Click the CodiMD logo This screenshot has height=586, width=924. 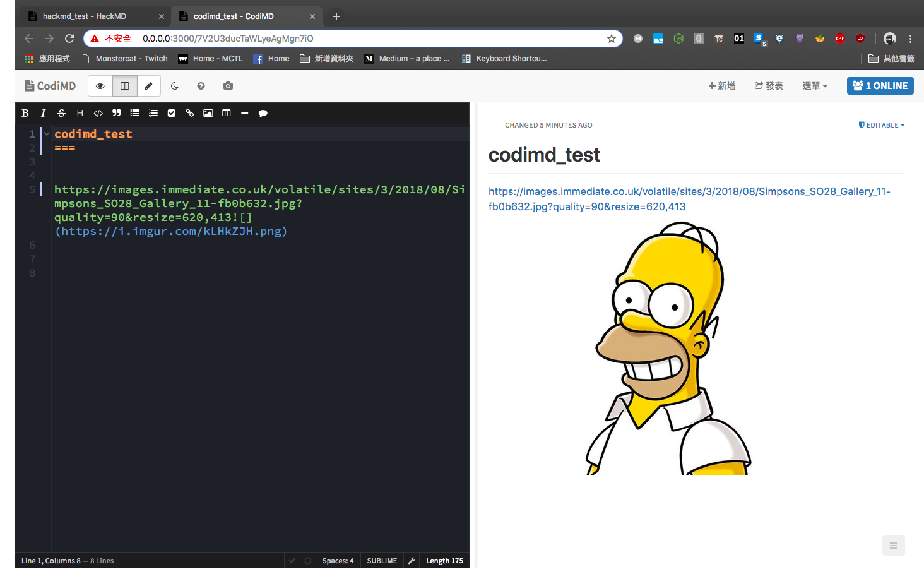click(50, 86)
